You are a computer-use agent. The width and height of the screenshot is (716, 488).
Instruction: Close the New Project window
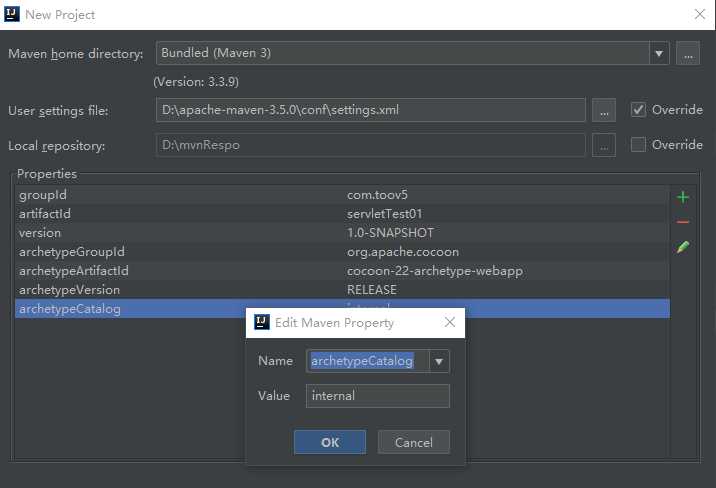(700, 14)
